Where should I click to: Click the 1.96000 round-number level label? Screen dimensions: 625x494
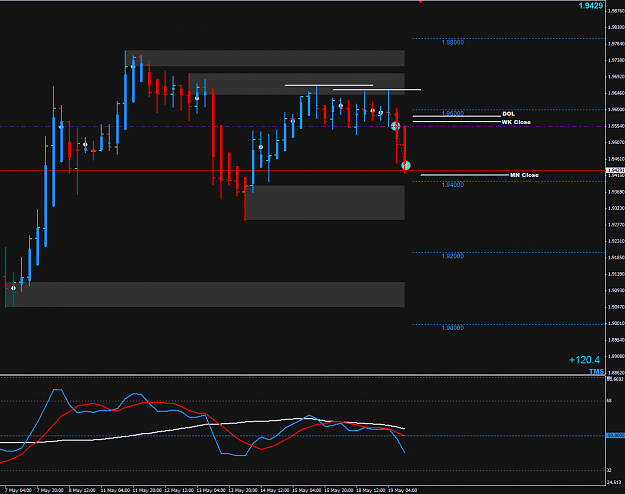(x=453, y=114)
